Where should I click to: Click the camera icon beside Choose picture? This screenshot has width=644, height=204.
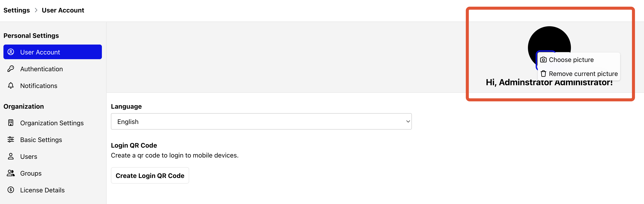click(x=543, y=60)
